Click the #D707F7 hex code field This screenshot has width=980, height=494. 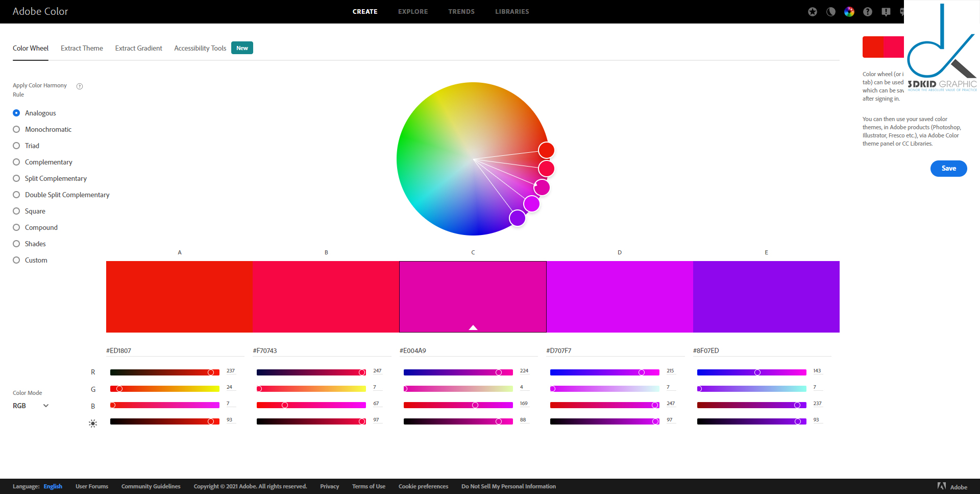click(616, 350)
